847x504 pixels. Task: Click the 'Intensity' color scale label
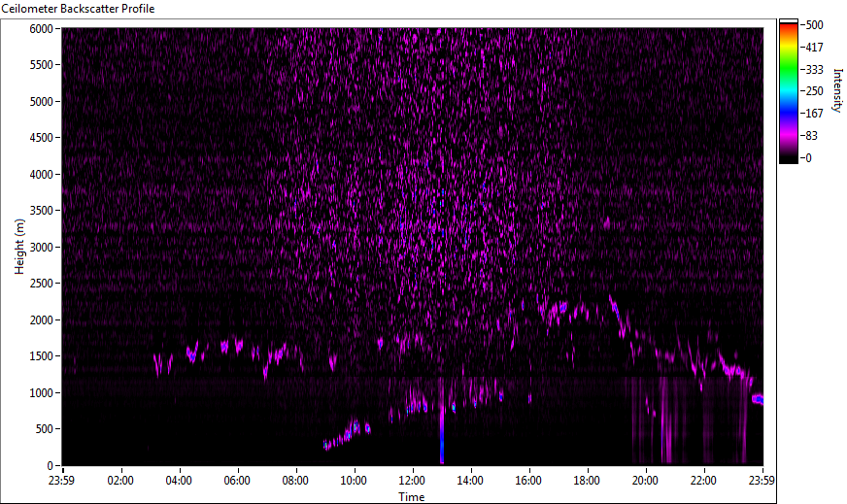pyautogui.click(x=838, y=89)
